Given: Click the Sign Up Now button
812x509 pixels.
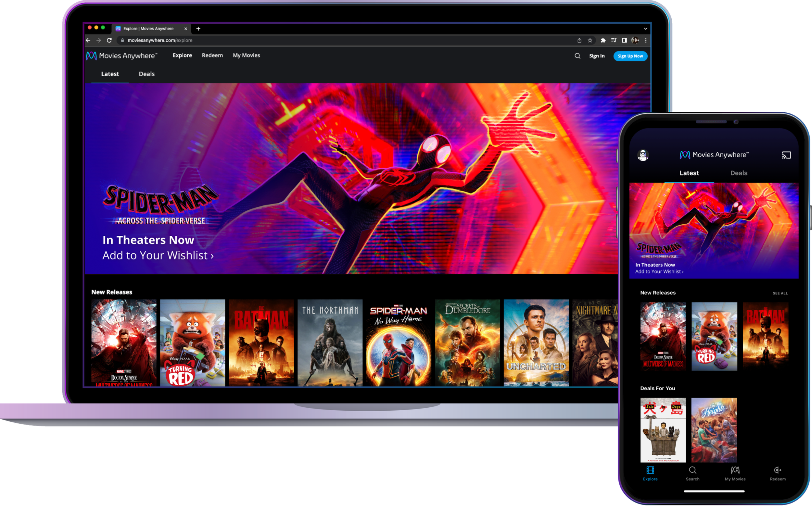Looking at the screenshot, I should point(630,56).
